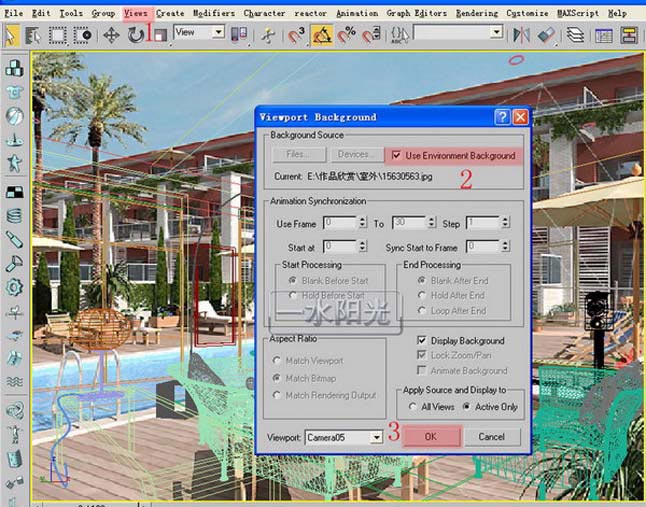
Task: Click the checkered plane icon in left toolbar
Action: pos(14,192)
